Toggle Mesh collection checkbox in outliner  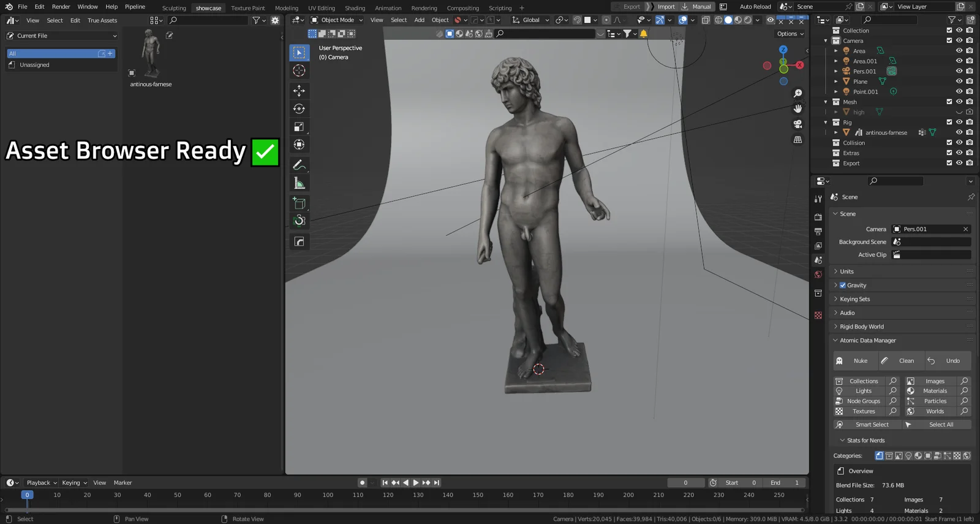[x=949, y=102]
